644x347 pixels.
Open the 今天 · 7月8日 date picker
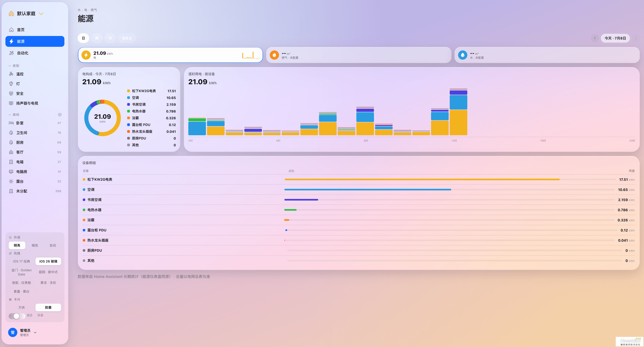(615, 38)
